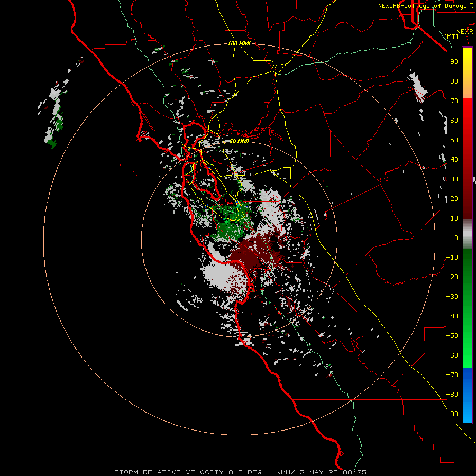Click the "-20" scale value
Image resolution: width=476 pixels, height=476 pixels.
coord(452,277)
